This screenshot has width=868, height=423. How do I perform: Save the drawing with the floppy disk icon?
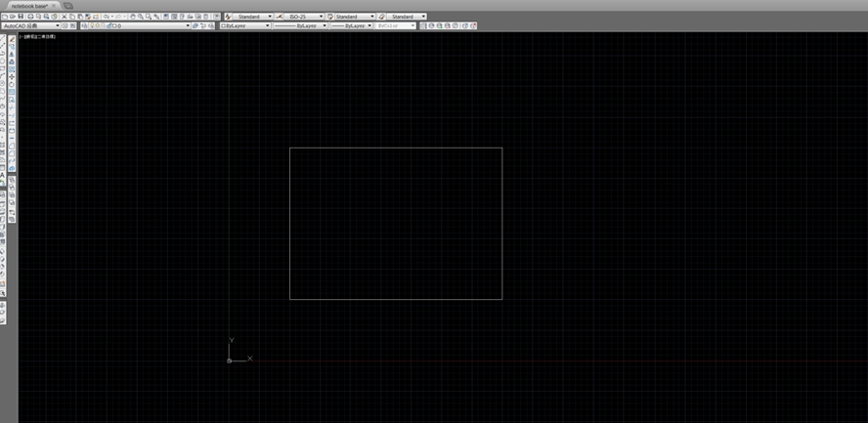pyautogui.click(x=21, y=17)
